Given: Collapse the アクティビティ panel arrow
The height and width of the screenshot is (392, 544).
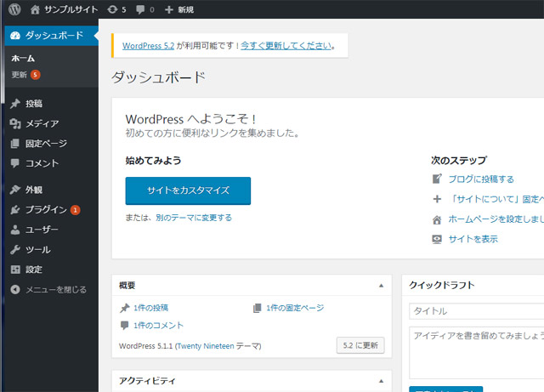Looking at the screenshot, I should point(381,381).
